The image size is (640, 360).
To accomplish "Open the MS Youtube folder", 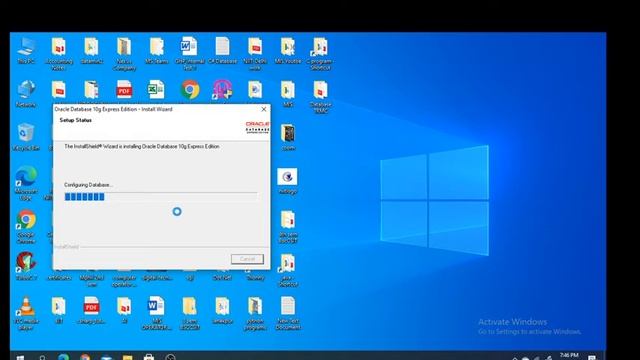I will click(x=288, y=51).
